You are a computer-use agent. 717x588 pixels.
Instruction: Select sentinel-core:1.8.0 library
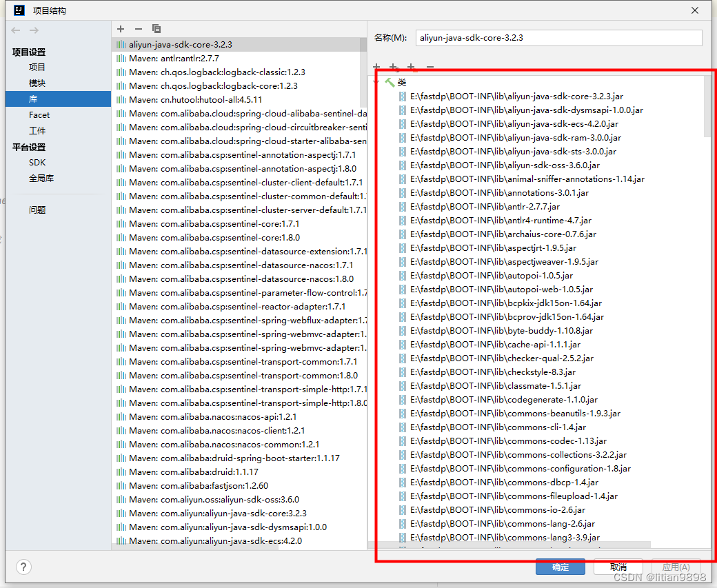[x=240, y=238]
